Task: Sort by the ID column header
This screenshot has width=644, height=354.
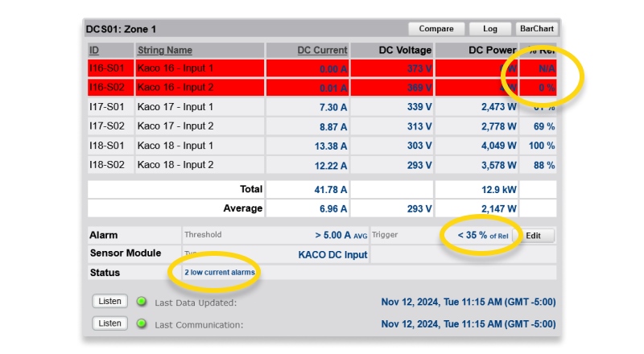Action: coord(94,50)
